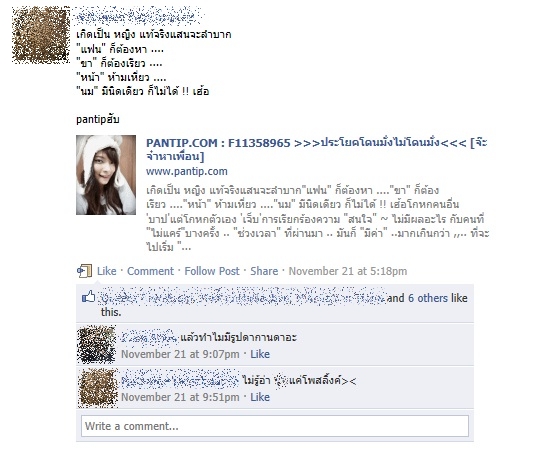Open www.pantip.com link
Screen dimensions: 555x452
tap(187, 172)
